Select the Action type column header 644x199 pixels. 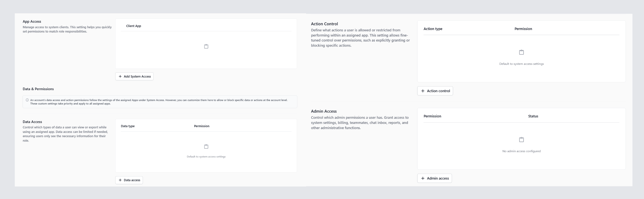coord(433,29)
